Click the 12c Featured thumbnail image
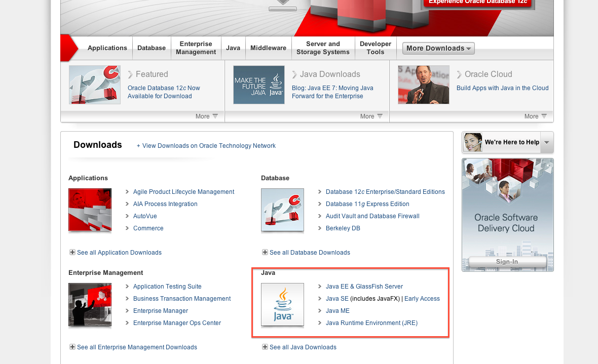 pos(95,85)
